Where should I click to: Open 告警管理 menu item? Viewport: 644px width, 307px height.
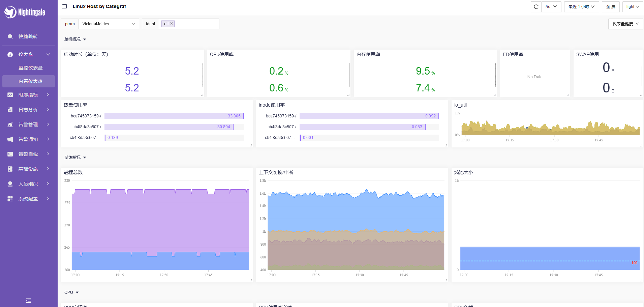click(x=29, y=124)
